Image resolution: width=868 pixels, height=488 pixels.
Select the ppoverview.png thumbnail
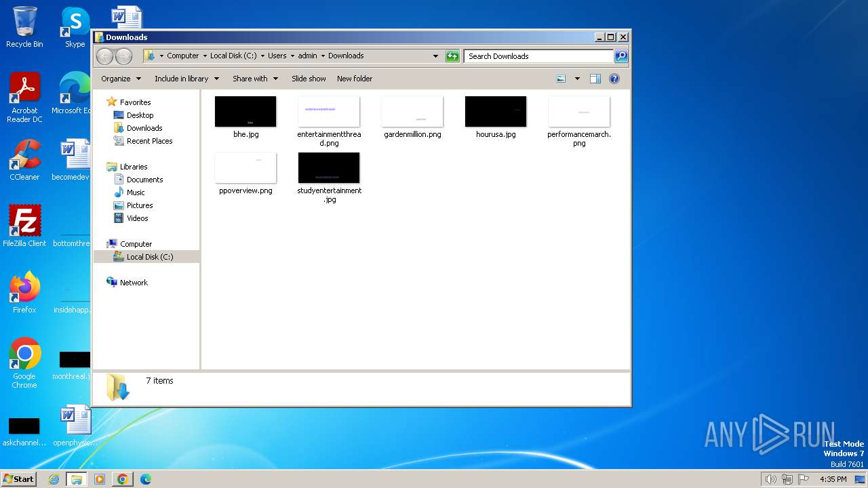click(x=245, y=168)
